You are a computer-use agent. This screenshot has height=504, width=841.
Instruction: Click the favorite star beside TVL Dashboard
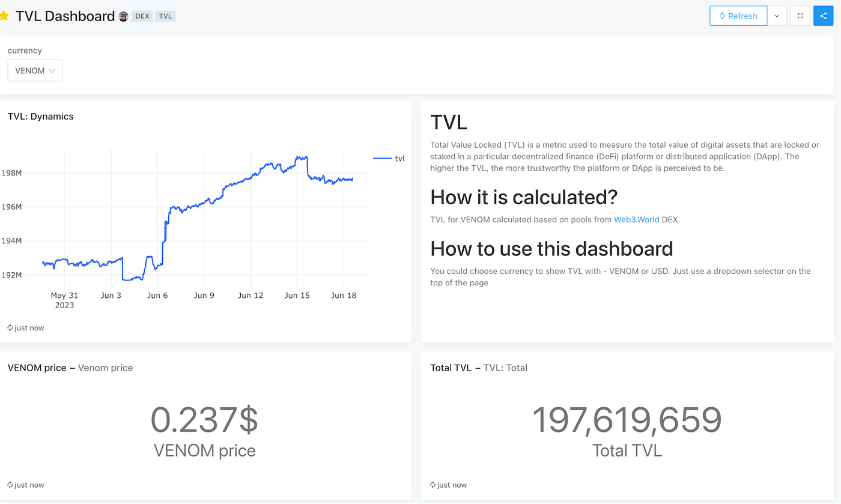click(x=4, y=16)
